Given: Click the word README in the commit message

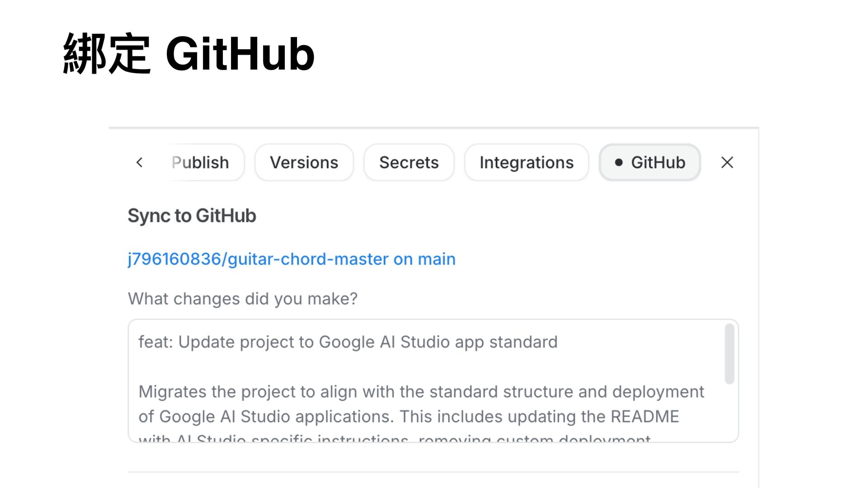Looking at the screenshot, I should click(x=645, y=417).
